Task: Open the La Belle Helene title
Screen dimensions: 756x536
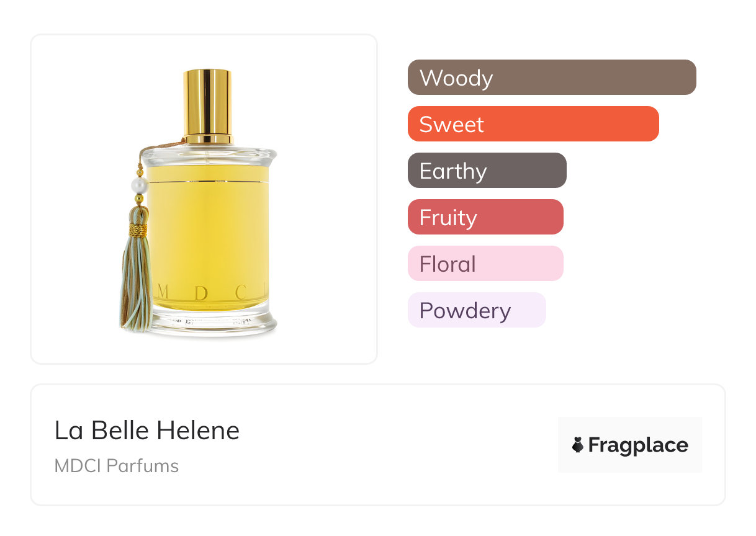Action: pyautogui.click(x=147, y=430)
